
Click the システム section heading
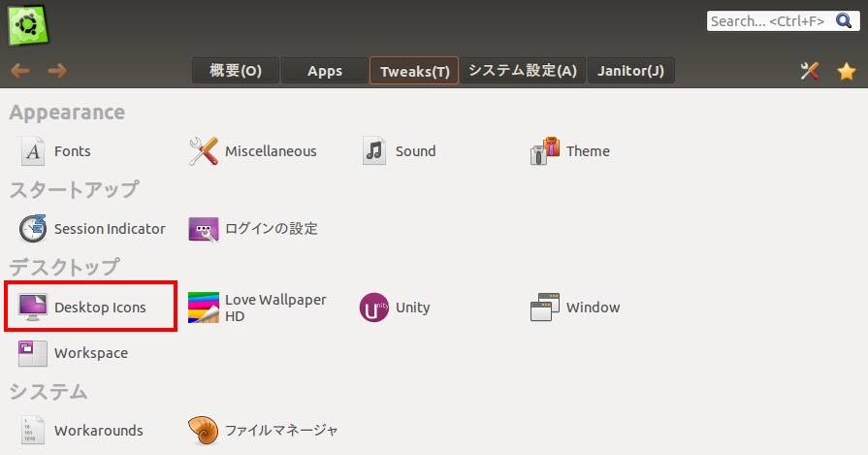coord(48,392)
